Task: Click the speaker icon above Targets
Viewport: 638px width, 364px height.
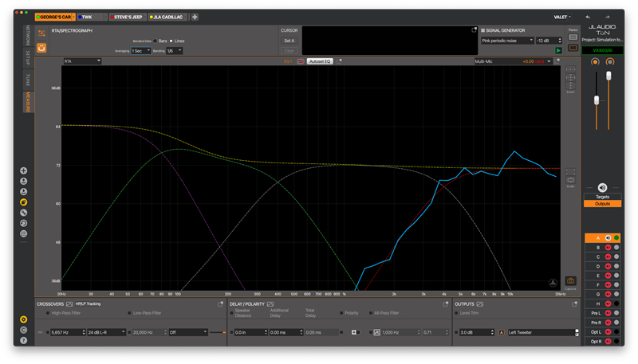Action: (x=602, y=187)
